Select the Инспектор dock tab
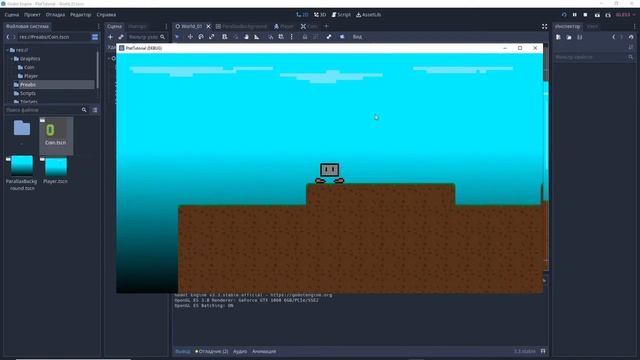Screen dimensions: 640x360 click(567, 26)
